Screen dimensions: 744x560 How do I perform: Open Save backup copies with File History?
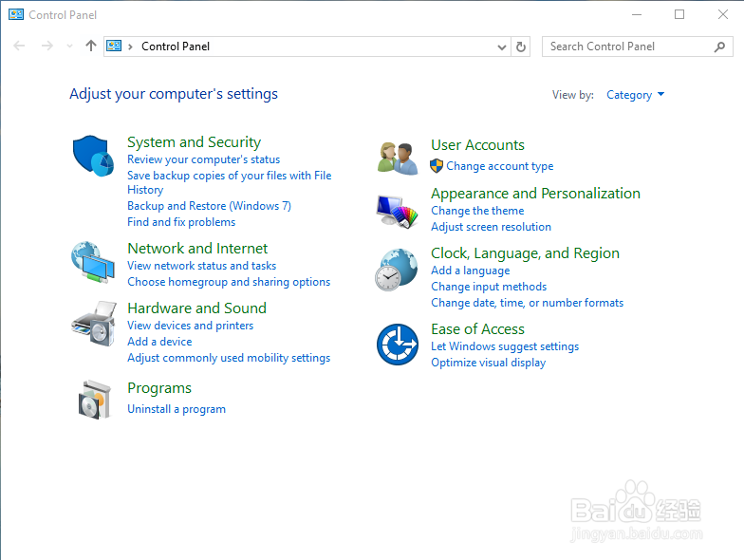[230, 182]
